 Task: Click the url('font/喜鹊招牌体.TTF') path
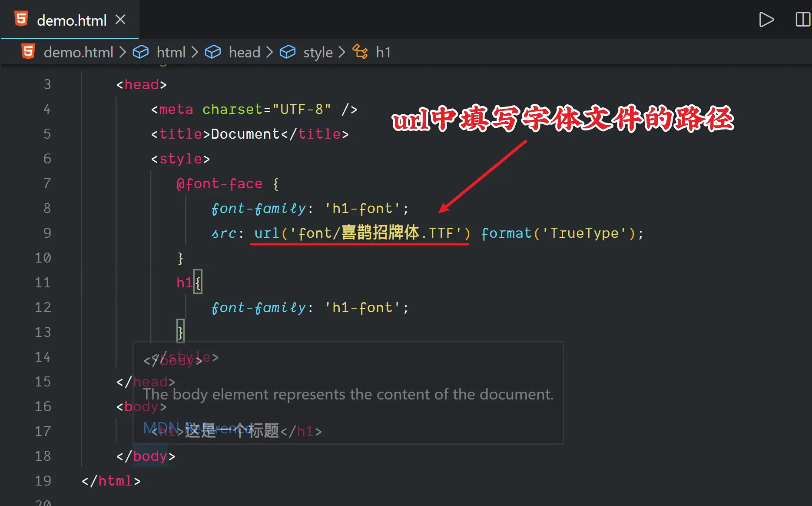click(x=362, y=233)
